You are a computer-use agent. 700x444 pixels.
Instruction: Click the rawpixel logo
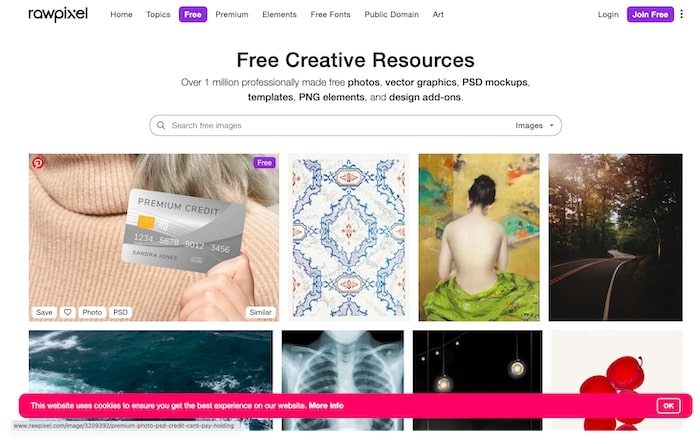click(x=58, y=14)
